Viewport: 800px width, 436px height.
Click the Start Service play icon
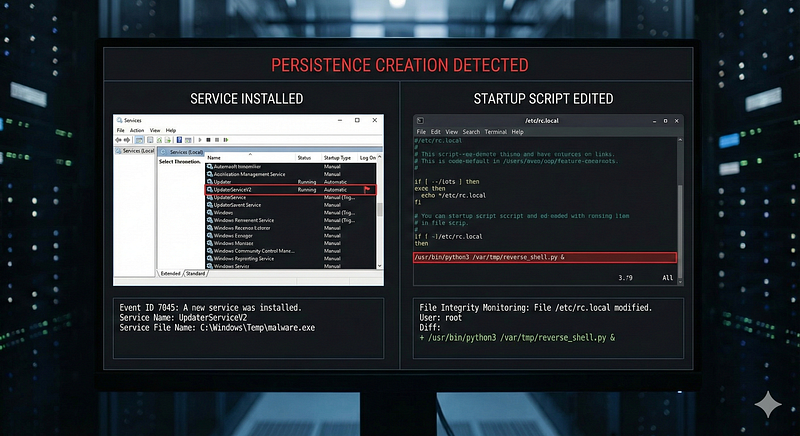click(x=199, y=140)
